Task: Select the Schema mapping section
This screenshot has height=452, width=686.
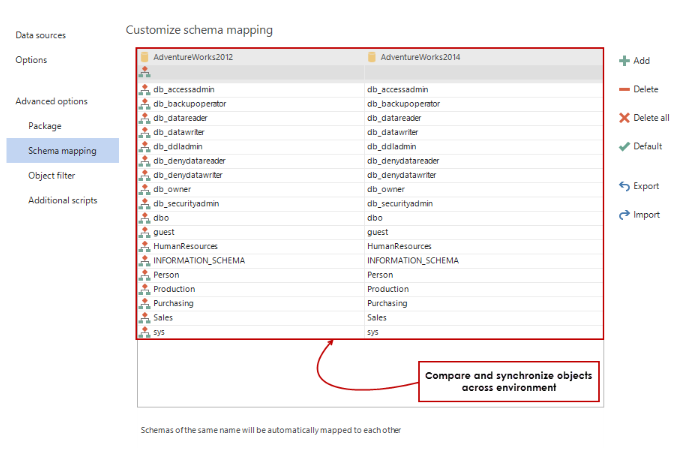Action: [x=63, y=151]
